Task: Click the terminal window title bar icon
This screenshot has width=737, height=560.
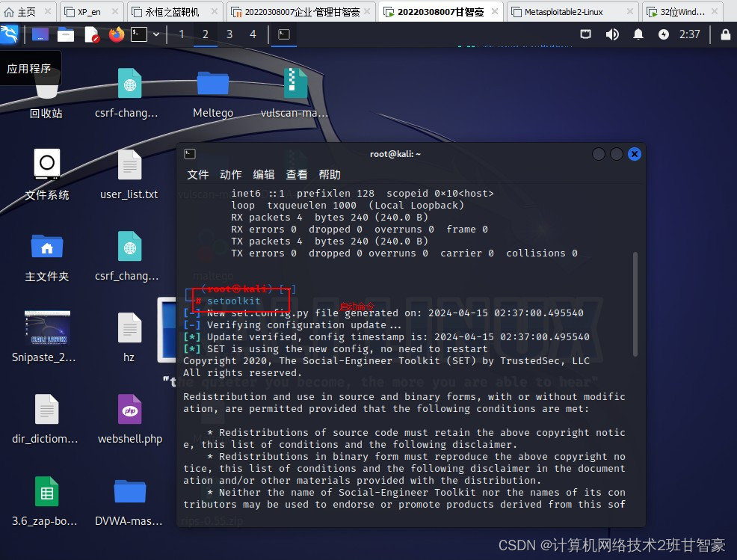Action: 190,154
